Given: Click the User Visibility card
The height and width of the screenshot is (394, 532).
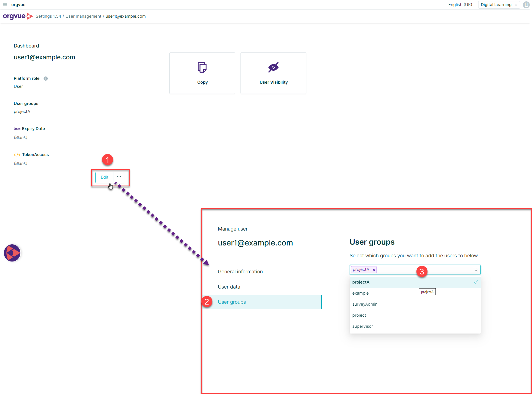Looking at the screenshot, I should (x=273, y=73).
